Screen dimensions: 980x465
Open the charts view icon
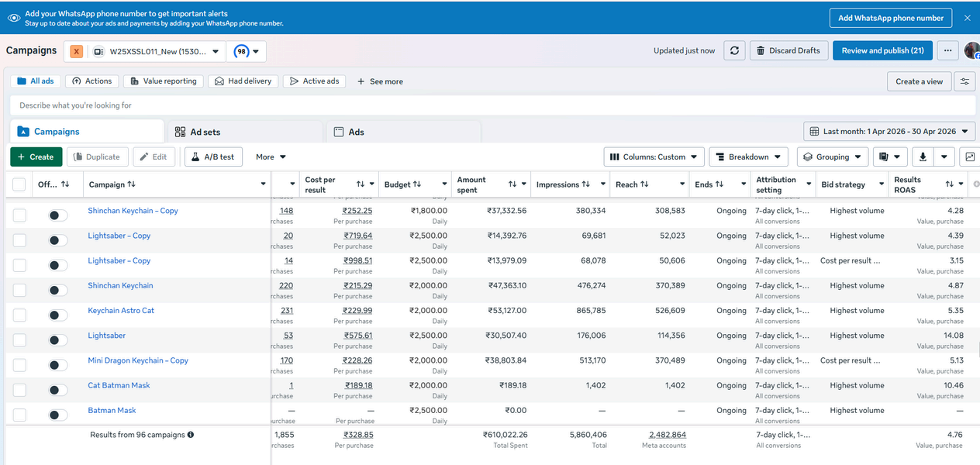970,157
